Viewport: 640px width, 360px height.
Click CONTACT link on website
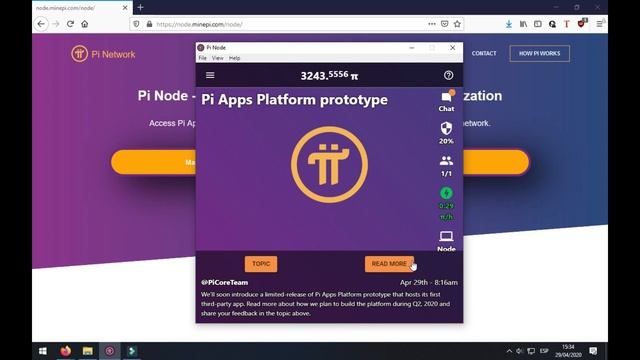484,53
